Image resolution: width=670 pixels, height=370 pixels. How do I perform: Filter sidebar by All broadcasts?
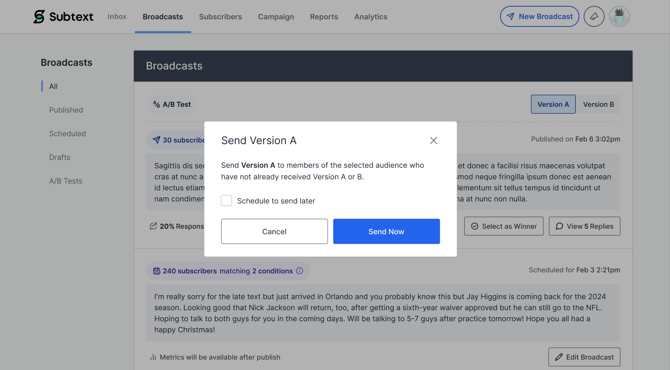click(x=53, y=86)
